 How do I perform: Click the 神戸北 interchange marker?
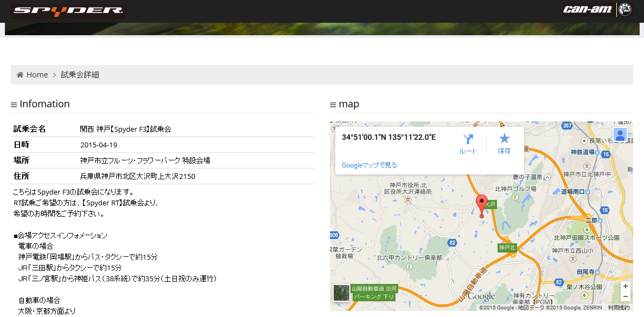pos(507,248)
